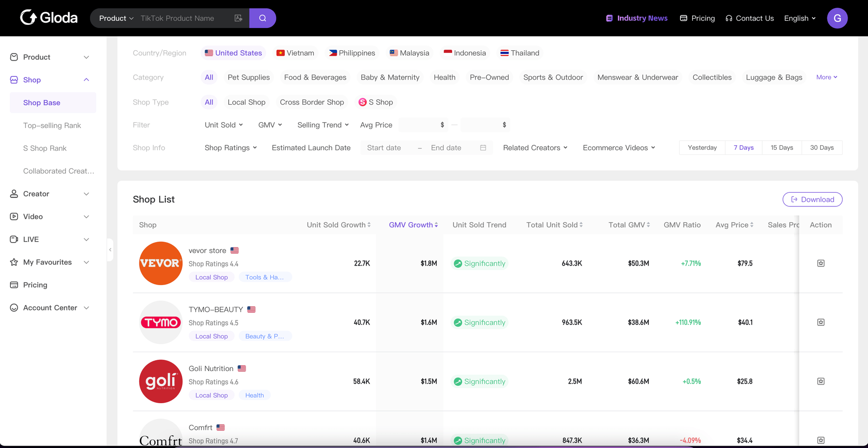Image resolution: width=868 pixels, height=448 pixels.
Task: Open the Unit Sold filter dropdown
Action: pos(223,125)
